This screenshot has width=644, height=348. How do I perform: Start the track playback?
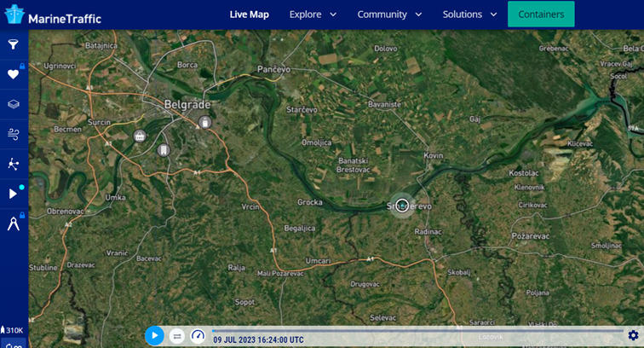coord(154,336)
